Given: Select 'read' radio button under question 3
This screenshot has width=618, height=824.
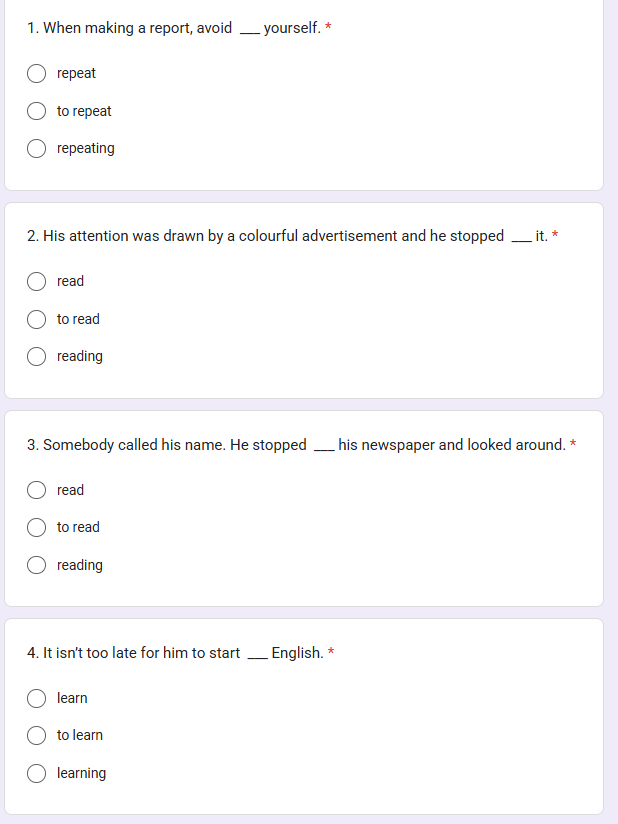Looking at the screenshot, I should tap(36, 490).
